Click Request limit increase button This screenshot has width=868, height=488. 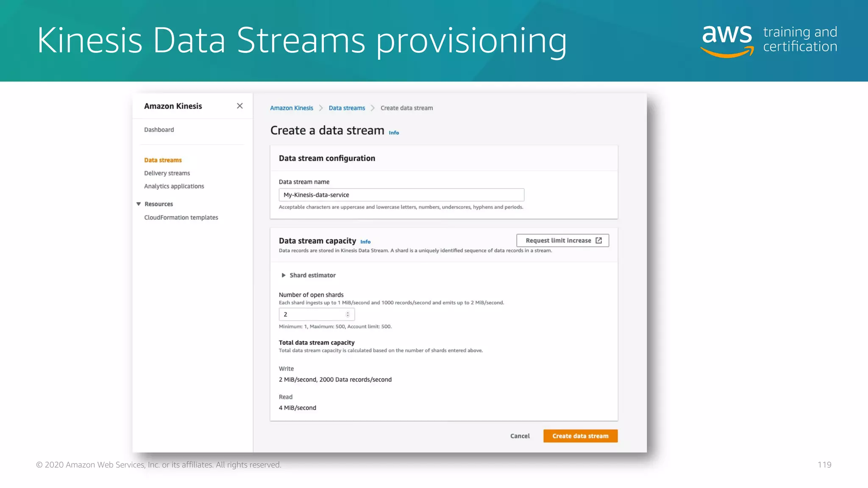pyautogui.click(x=562, y=241)
